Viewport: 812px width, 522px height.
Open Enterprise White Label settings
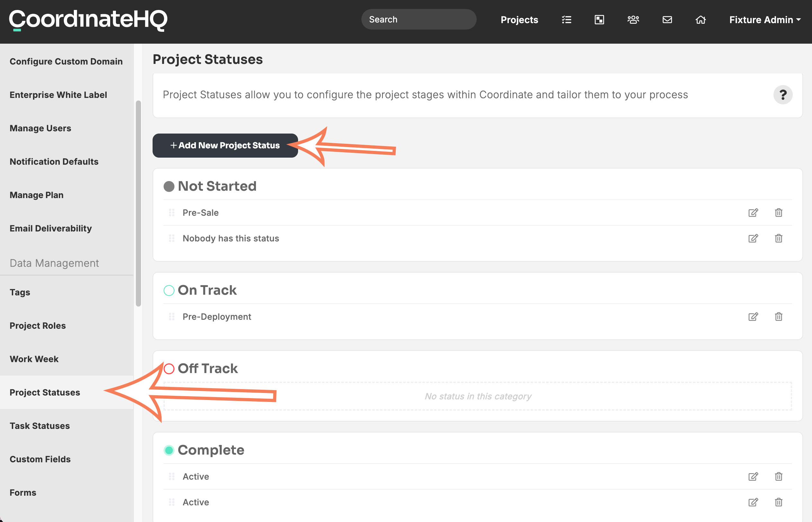coord(58,95)
